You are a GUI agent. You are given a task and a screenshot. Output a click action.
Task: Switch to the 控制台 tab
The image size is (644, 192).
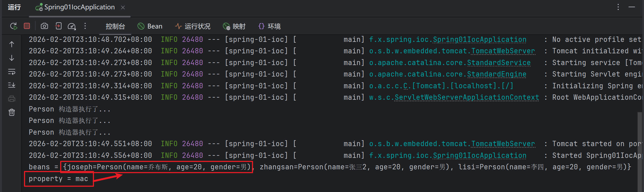point(115,26)
